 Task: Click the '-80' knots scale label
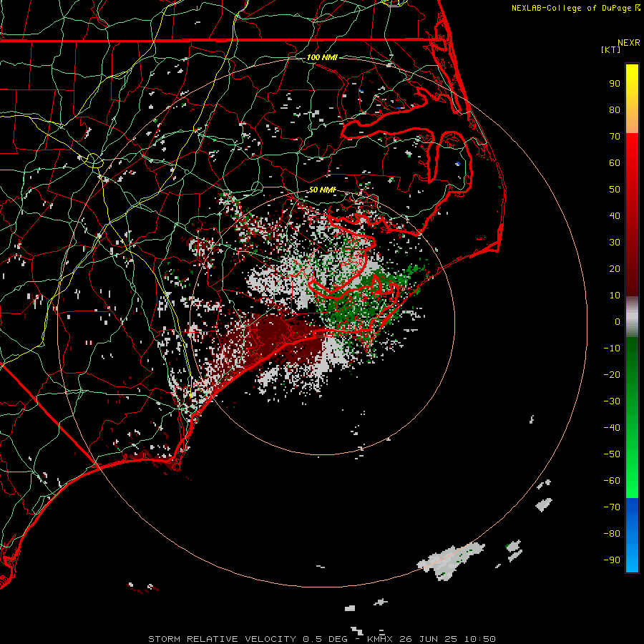612,534
